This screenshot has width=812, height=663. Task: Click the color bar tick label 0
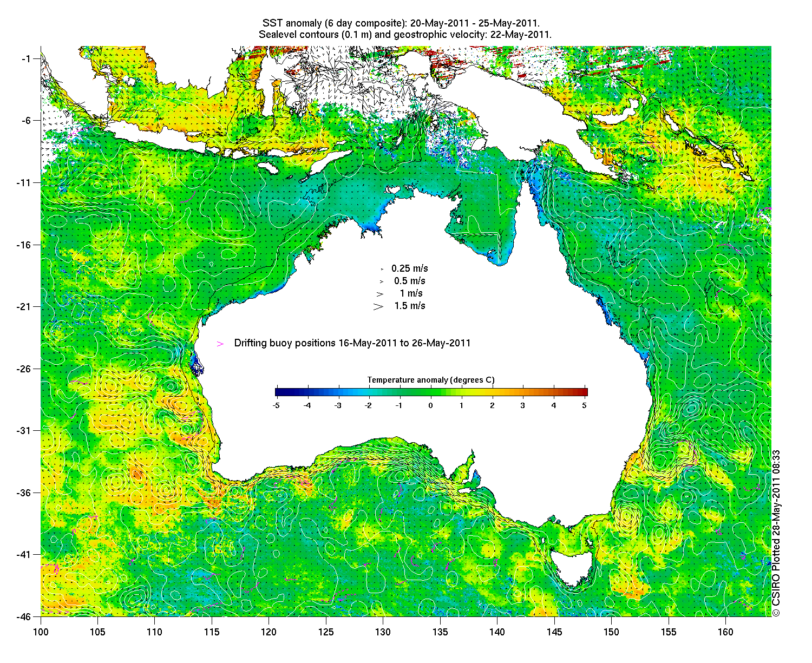point(431,405)
